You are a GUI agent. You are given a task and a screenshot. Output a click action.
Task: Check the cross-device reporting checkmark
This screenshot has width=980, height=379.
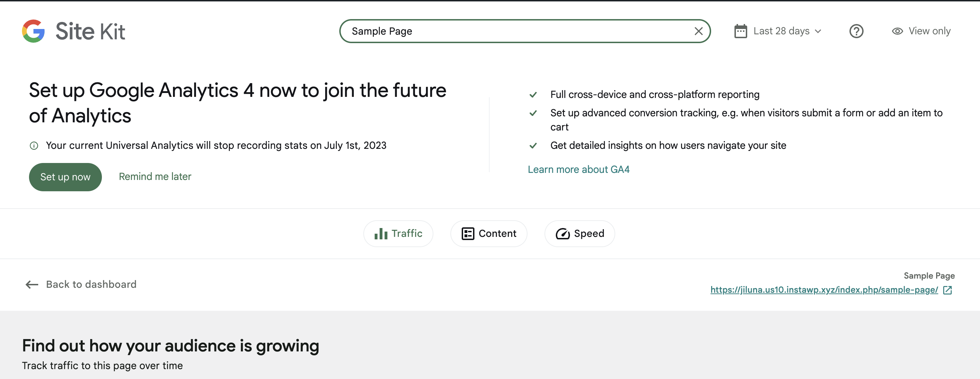(x=533, y=94)
